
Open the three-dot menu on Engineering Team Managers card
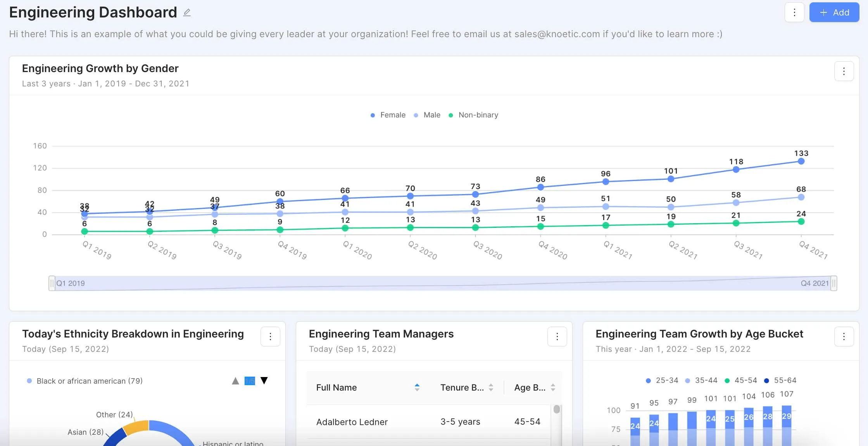pos(557,336)
